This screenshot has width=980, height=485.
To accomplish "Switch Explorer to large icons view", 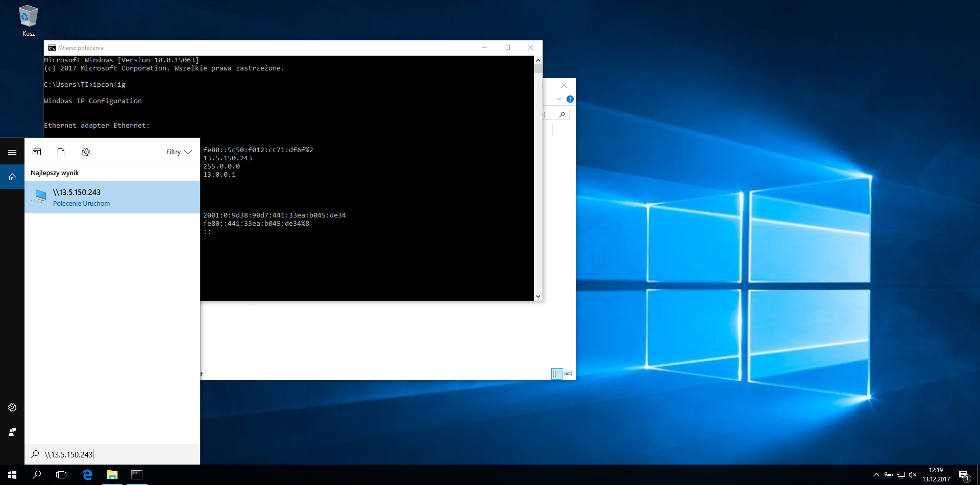I will pos(568,374).
